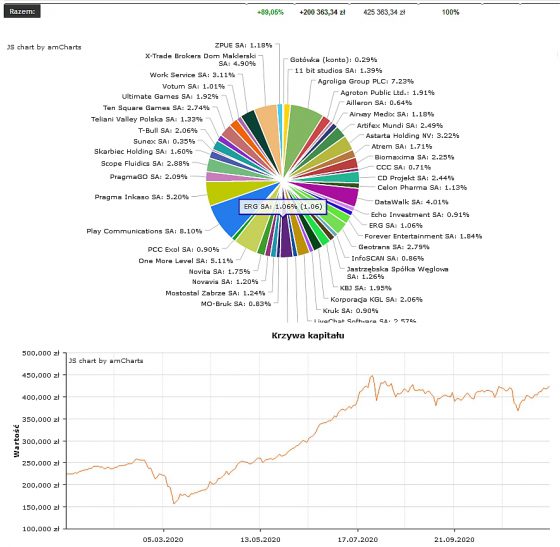Click the Jastrzębska Spółka Węglowa label

pyautogui.click(x=398, y=273)
